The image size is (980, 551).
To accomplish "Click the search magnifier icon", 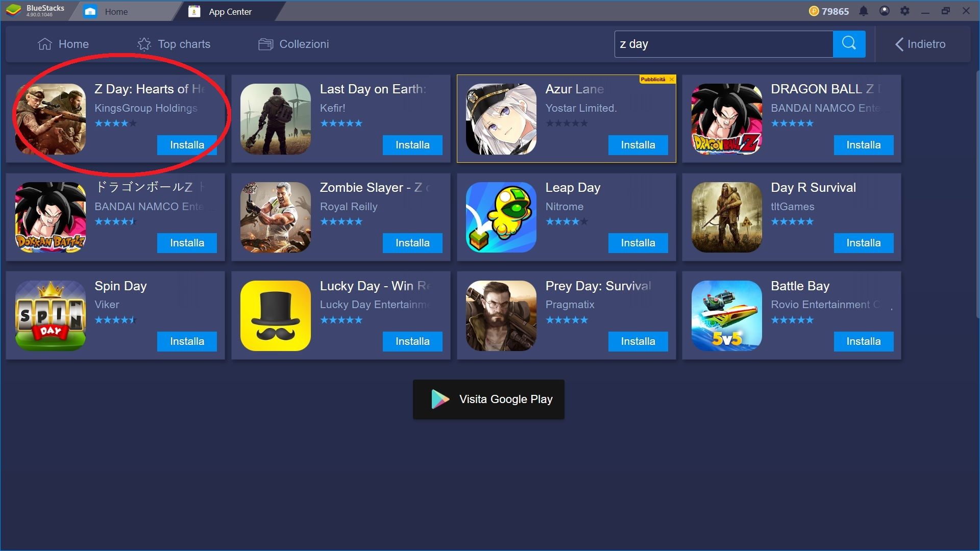I will pyautogui.click(x=849, y=44).
